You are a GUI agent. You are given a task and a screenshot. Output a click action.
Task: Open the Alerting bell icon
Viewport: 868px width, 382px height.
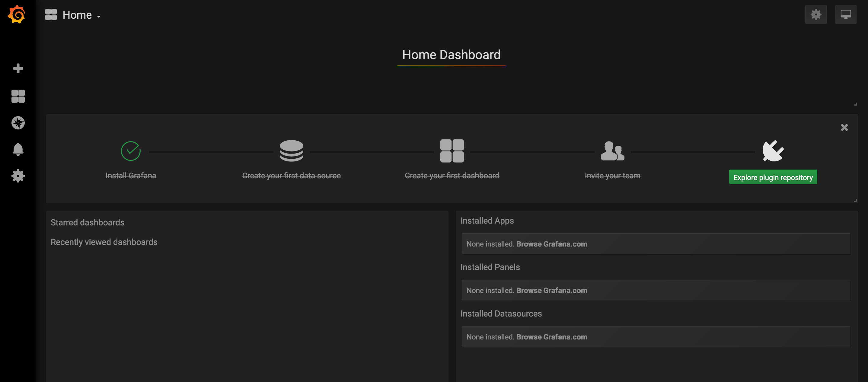coord(18,149)
